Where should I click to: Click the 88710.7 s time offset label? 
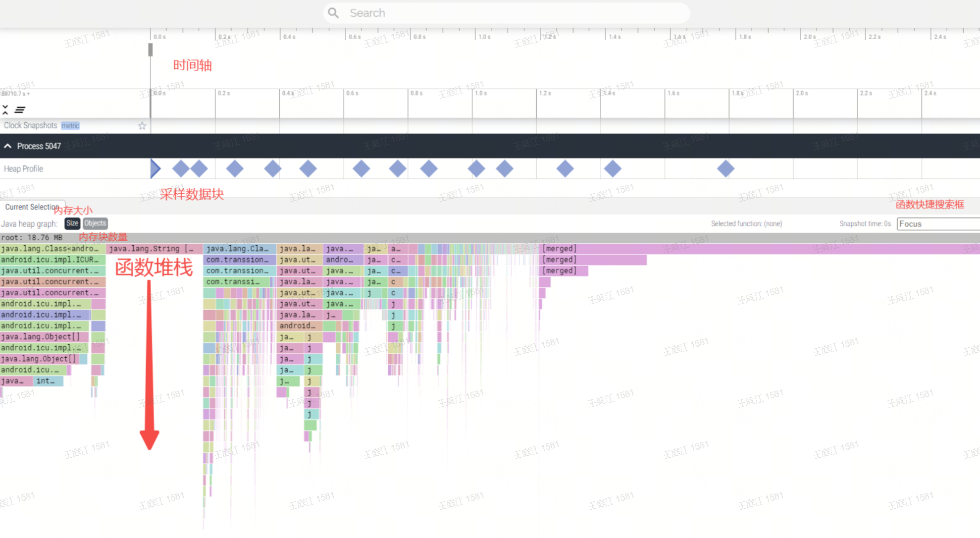point(15,94)
